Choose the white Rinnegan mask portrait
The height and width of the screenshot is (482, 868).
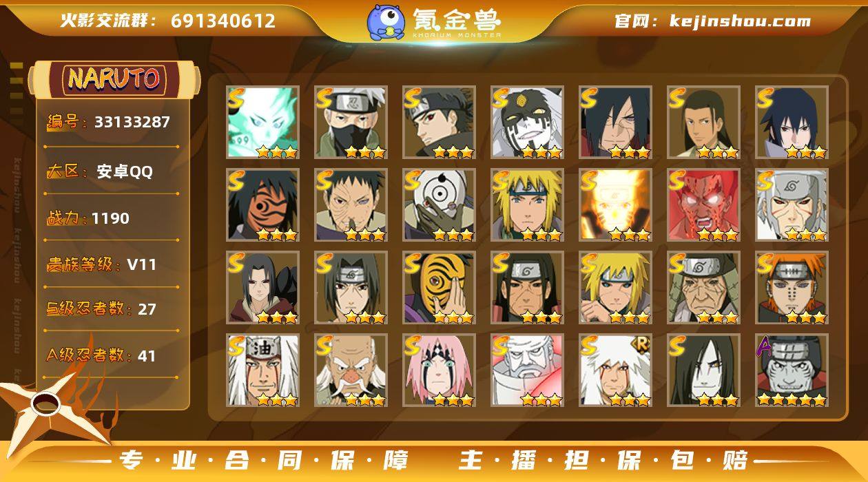point(439,205)
